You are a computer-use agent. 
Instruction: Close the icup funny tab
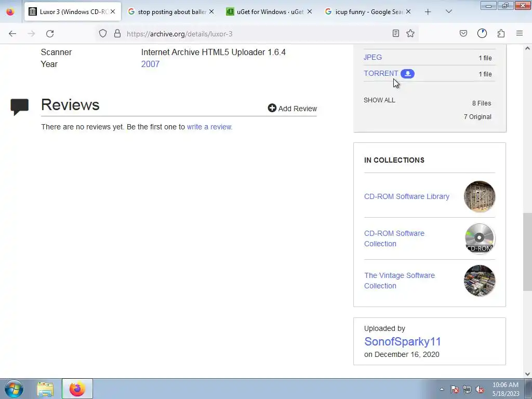pyautogui.click(x=408, y=11)
